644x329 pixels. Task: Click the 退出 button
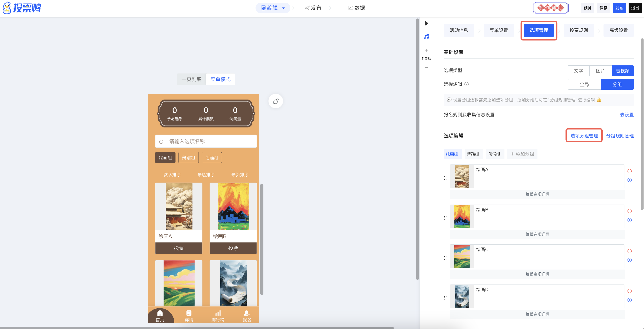pos(635,8)
